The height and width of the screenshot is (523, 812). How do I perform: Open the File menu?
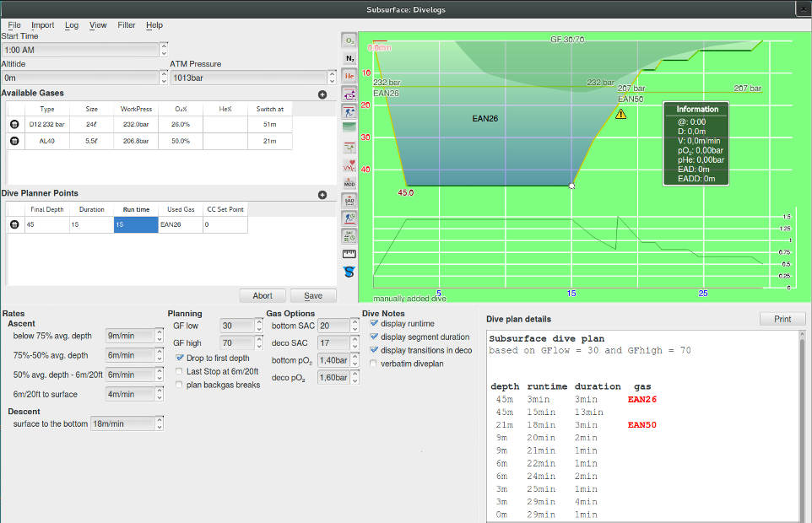[x=14, y=24]
